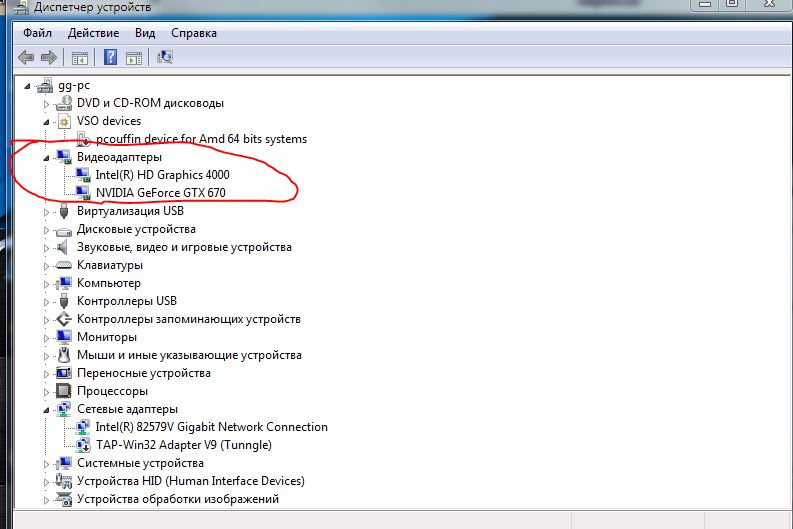This screenshot has width=793, height=529.
Task: Open the Справка menu
Action: pos(193,33)
